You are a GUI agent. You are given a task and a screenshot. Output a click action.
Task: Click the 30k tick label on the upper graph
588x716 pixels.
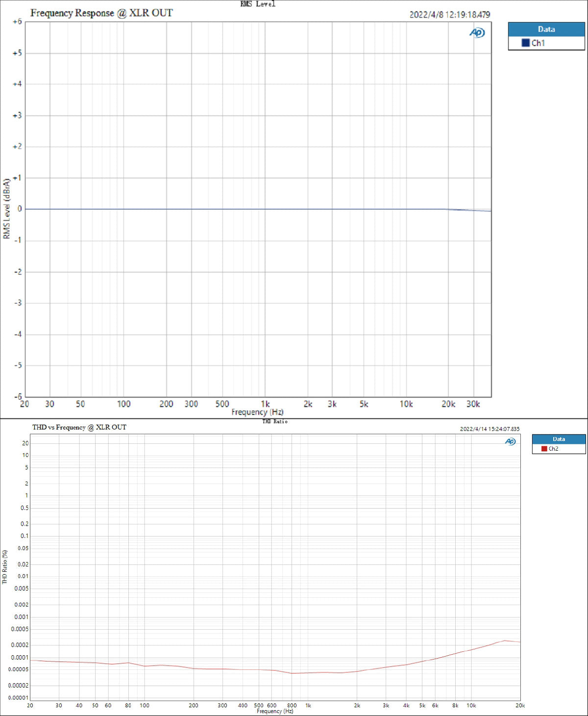473,404
